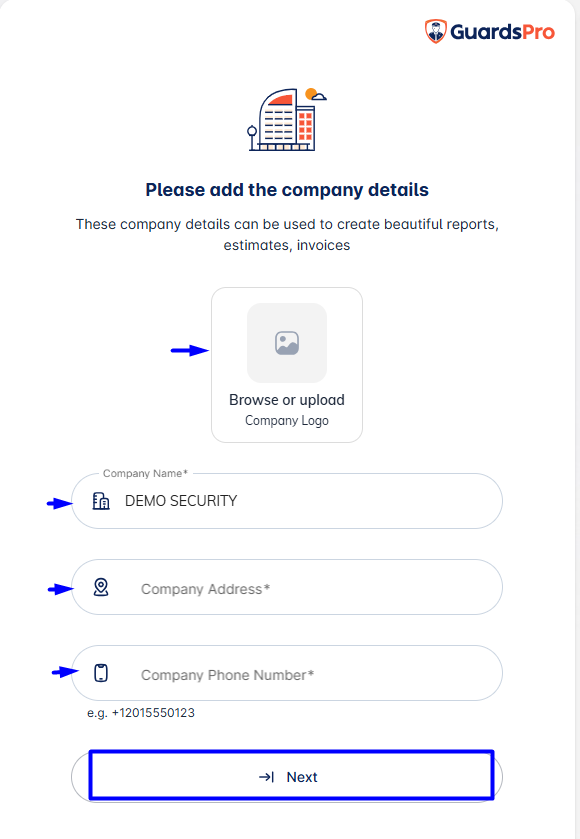Click the Please add the company details heading
This screenshot has width=580, height=839.
pyautogui.click(x=287, y=190)
